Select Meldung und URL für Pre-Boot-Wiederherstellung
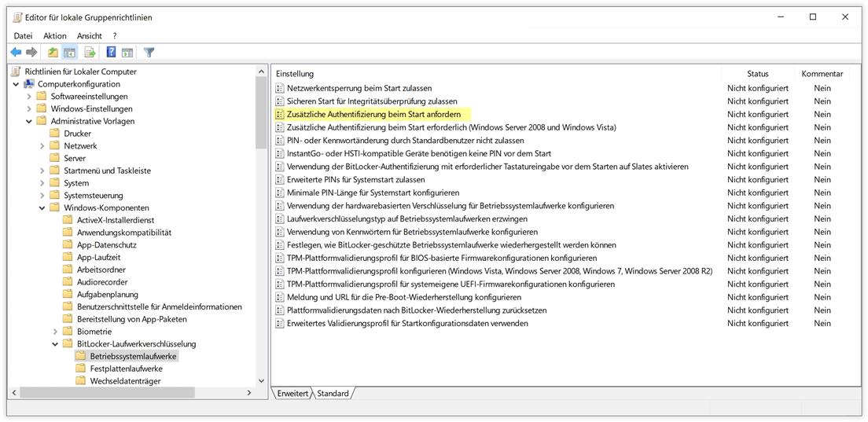The width and height of the screenshot is (868, 422). 404,297
